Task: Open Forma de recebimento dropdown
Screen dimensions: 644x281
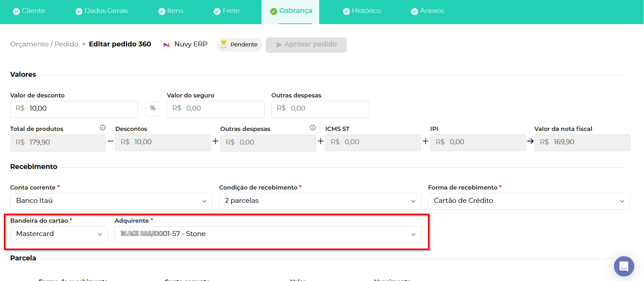Action: point(529,201)
